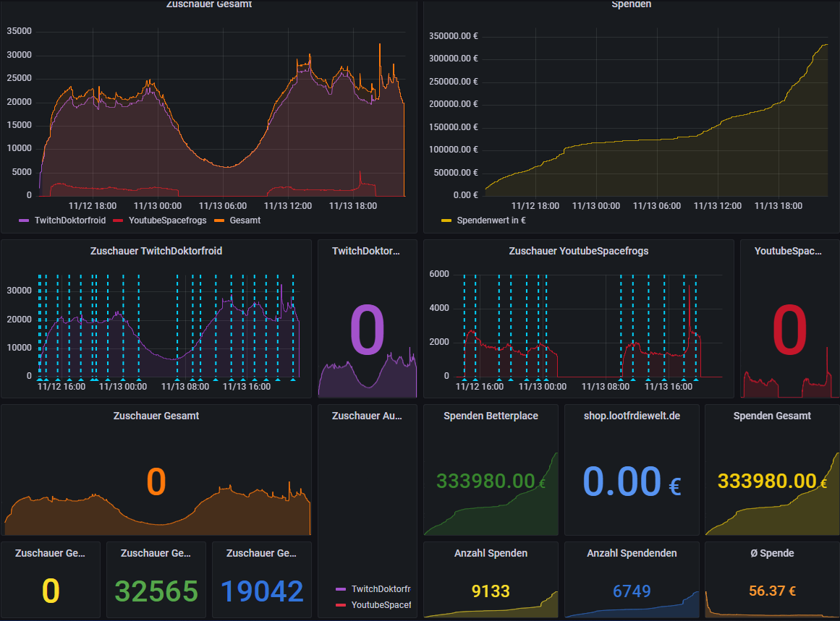840x621 pixels.
Task: Click the yellow 333980.00 € Spenden Gesamt value
Action: [x=772, y=481]
